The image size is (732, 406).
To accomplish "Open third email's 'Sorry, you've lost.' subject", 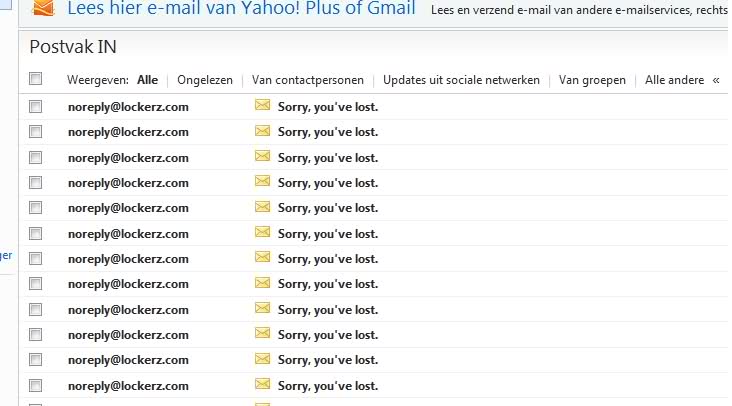I will pyautogui.click(x=328, y=157).
